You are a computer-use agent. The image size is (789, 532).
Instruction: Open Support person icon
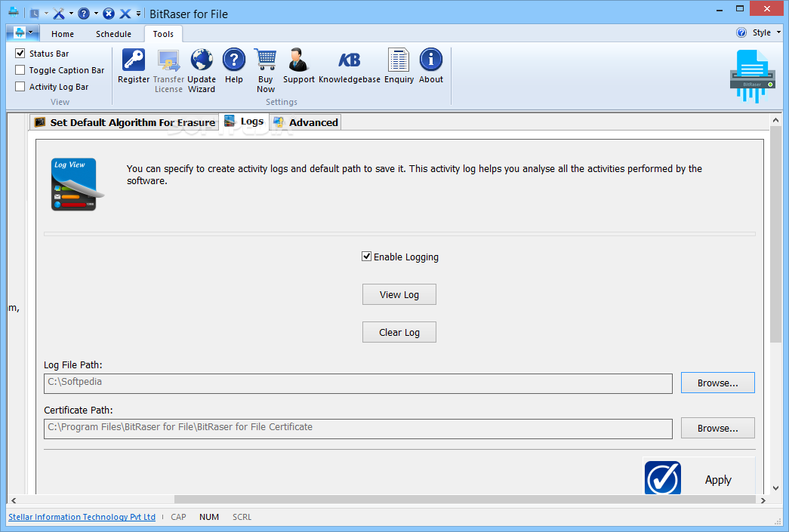click(x=298, y=60)
